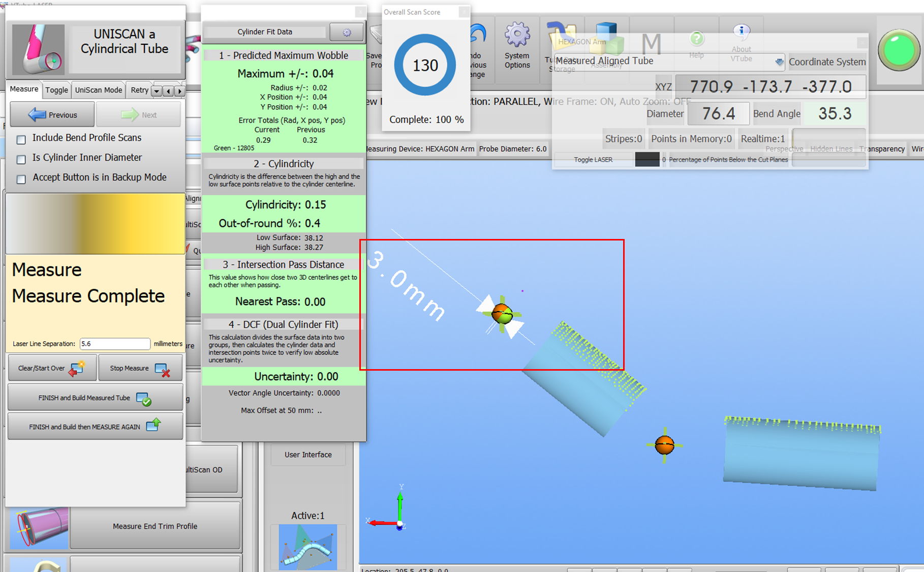Toggle Hidden Lines view option
The width and height of the screenshot is (924, 572).
tap(831, 149)
